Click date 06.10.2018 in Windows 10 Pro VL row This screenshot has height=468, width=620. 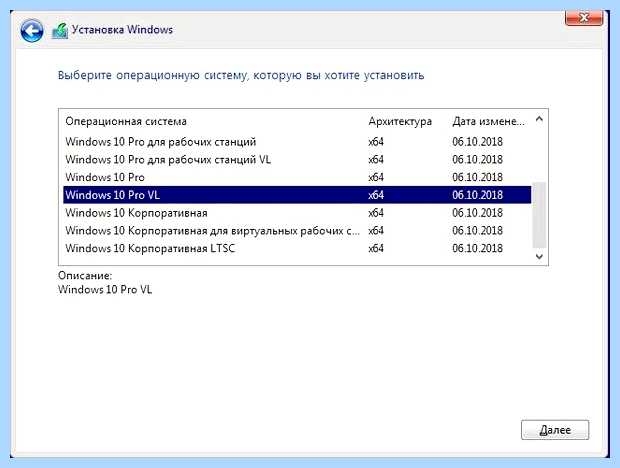(477, 195)
